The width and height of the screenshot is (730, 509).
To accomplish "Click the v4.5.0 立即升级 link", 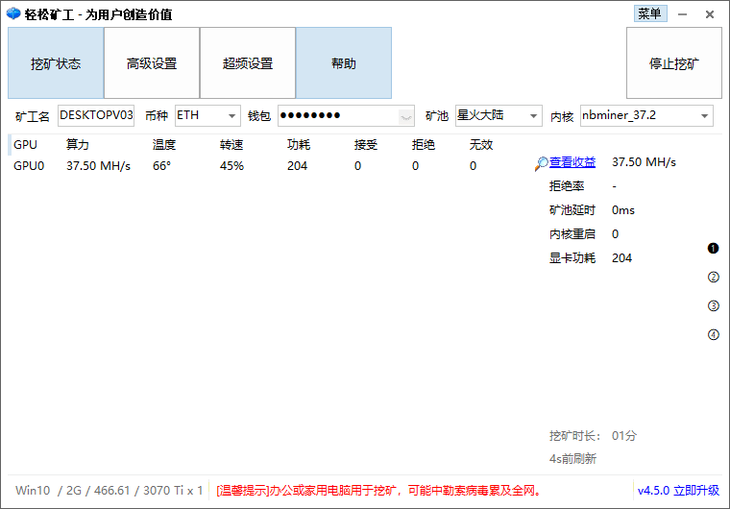I will 678,490.
